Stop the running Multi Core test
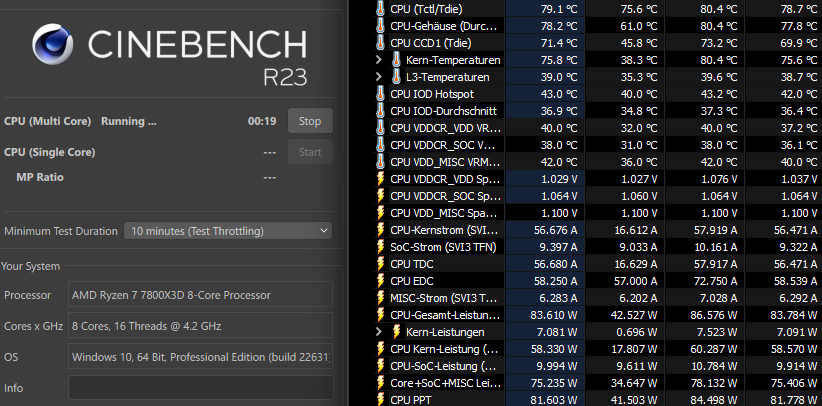The height and width of the screenshot is (406, 822). (x=310, y=121)
